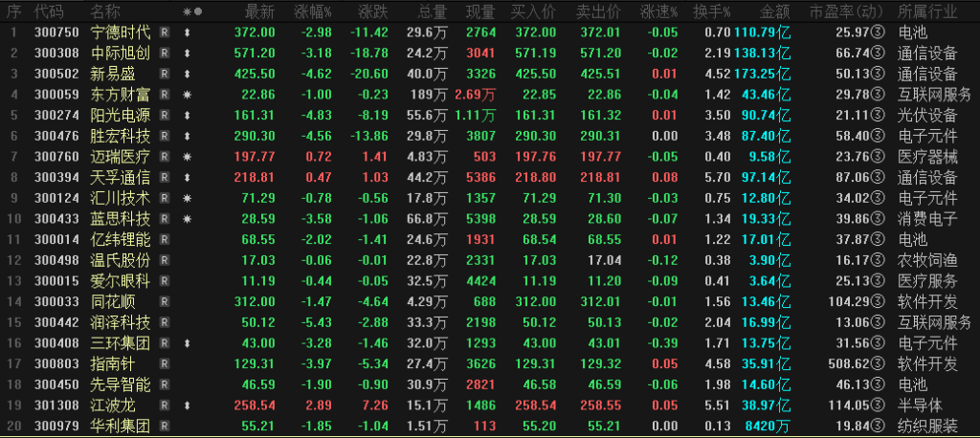Screen dimensions: 980x438
Task: Click the asterisk marker next to 东方财富
Action: click(x=187, y=95)
